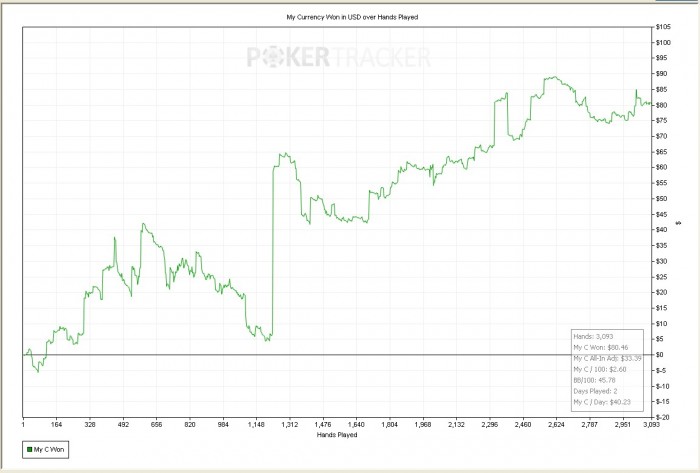This screenshot has width=700, height=473.
Task: Click the $50 y-axis label
Action: (662, 199)
